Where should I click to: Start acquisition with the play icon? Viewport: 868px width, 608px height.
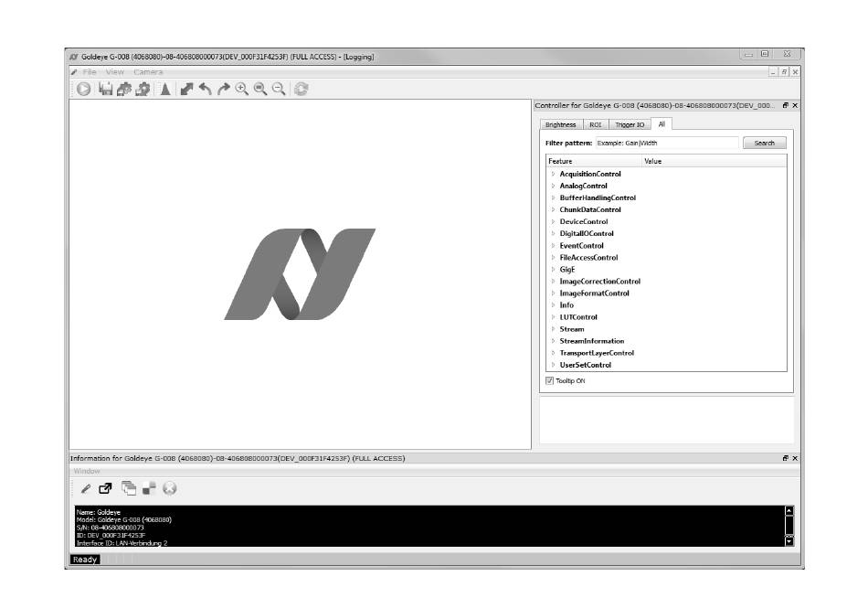tap(83, 89)
